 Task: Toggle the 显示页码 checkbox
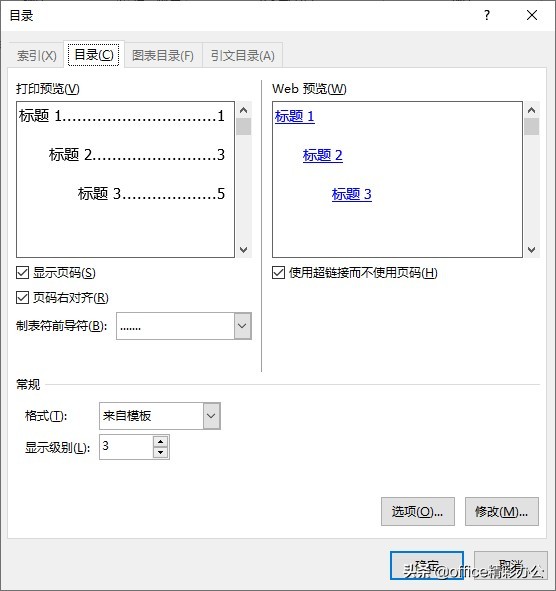point(23,273)
